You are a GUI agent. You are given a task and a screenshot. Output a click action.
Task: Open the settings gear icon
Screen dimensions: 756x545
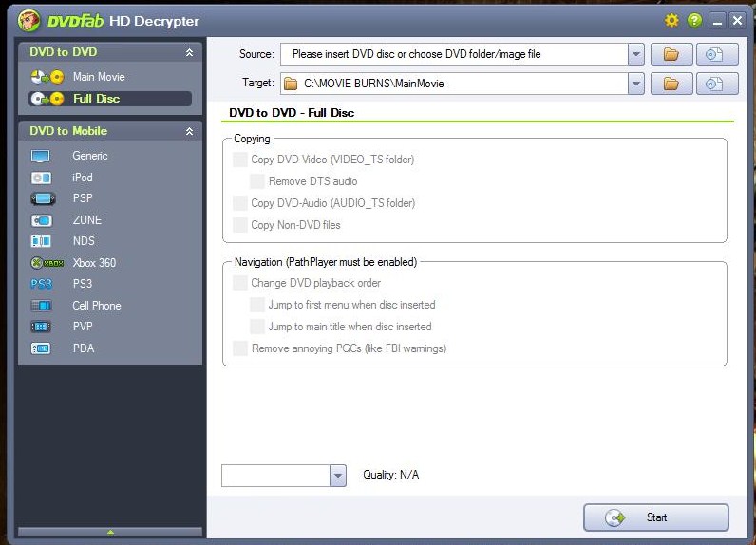[x=671, y=20]
